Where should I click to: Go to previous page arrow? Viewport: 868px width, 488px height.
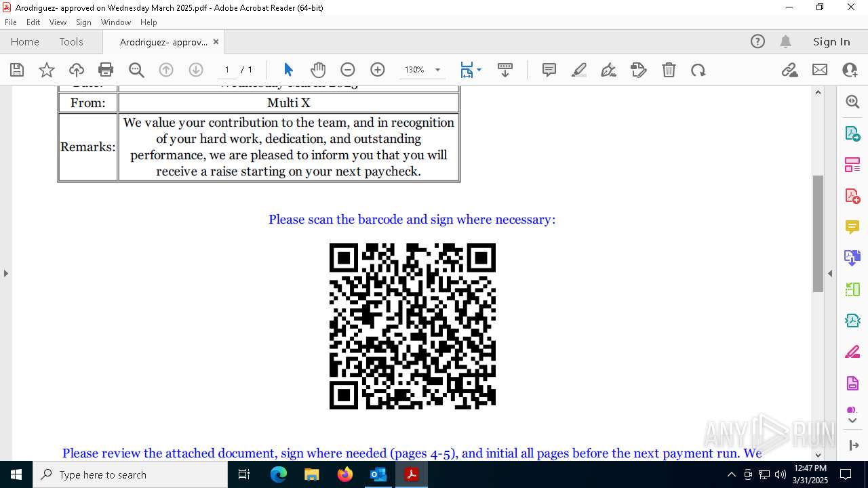tap(166, 70)
